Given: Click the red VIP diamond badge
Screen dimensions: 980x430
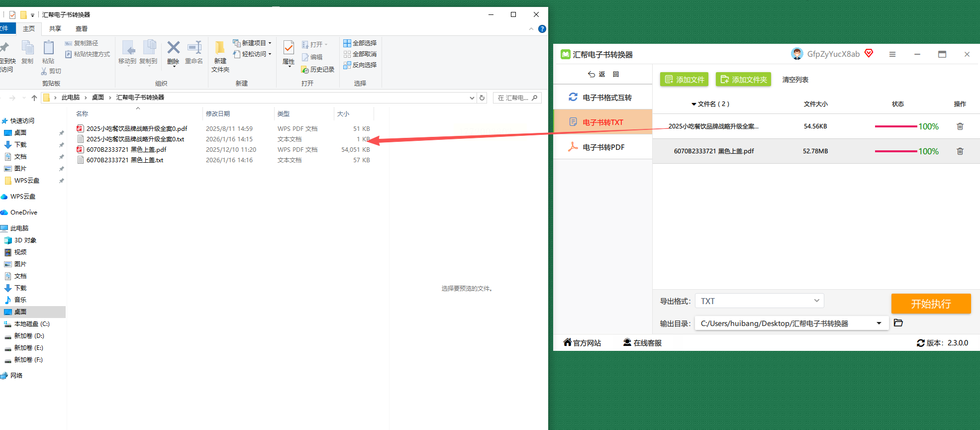Looking at the screenshot, I should (869, 53).
